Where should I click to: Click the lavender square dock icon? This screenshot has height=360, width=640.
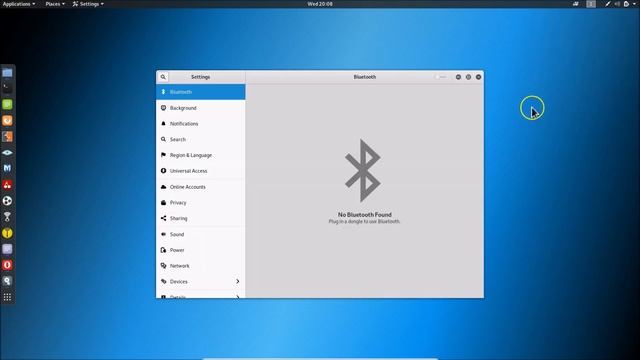click(x=7, y=249)
